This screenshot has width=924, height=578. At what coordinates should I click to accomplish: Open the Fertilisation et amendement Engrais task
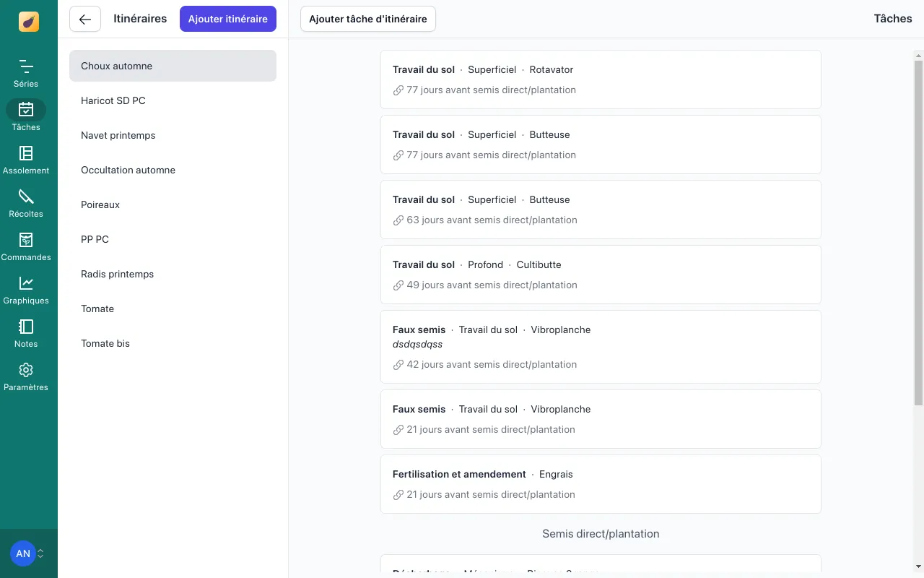[x=600, y=484]
